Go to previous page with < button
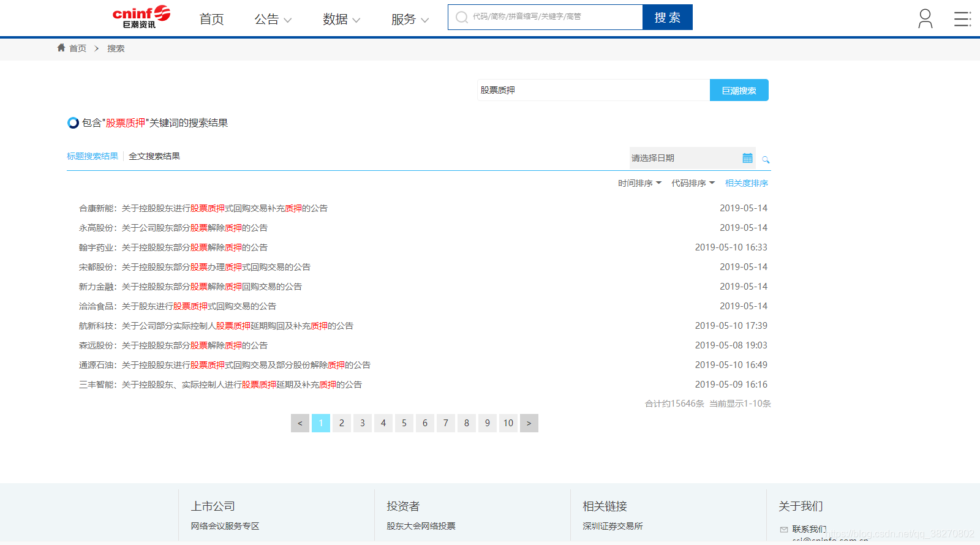This screenshot has height=545, width=980. [x=300, y=423]
